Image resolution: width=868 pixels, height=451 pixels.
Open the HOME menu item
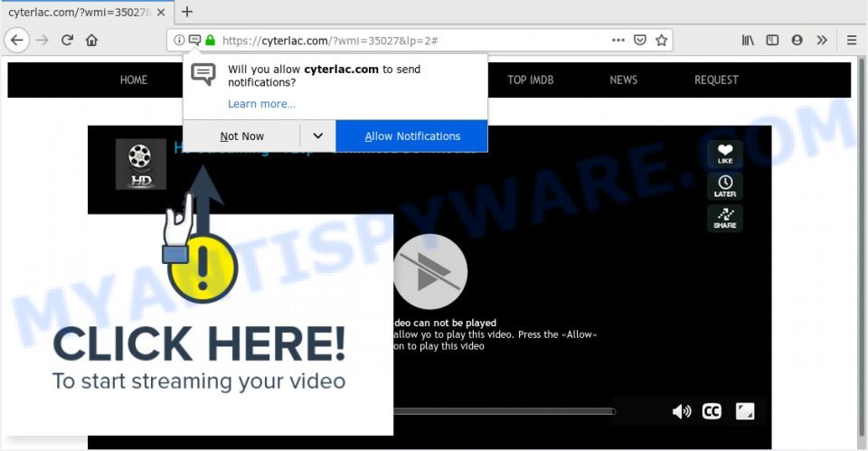pyautogui.click(x=134, y=80)
